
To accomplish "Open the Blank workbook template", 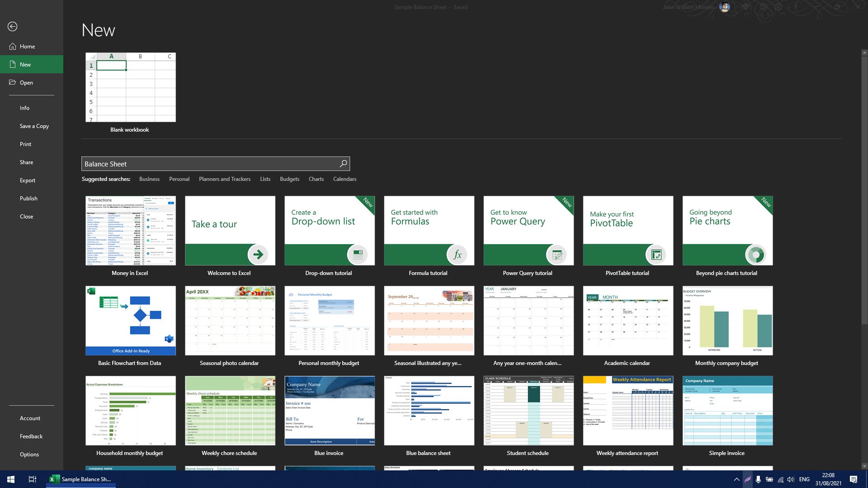I will pos(130,87).
